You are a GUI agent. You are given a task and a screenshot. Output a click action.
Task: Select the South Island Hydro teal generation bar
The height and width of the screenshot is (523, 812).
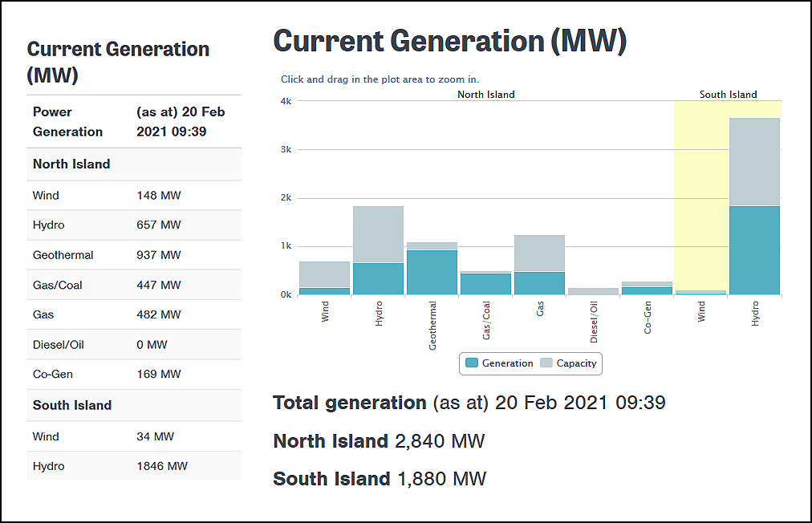754,250
